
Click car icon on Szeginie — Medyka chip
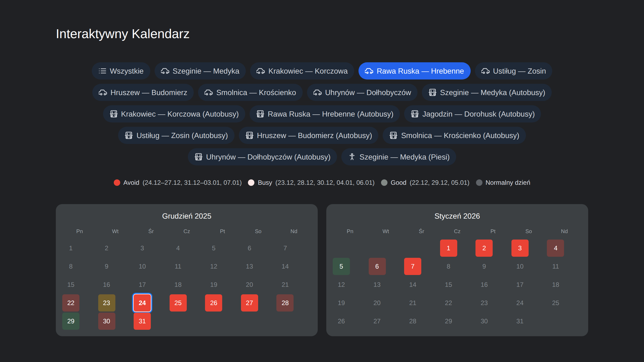point(165,71)
